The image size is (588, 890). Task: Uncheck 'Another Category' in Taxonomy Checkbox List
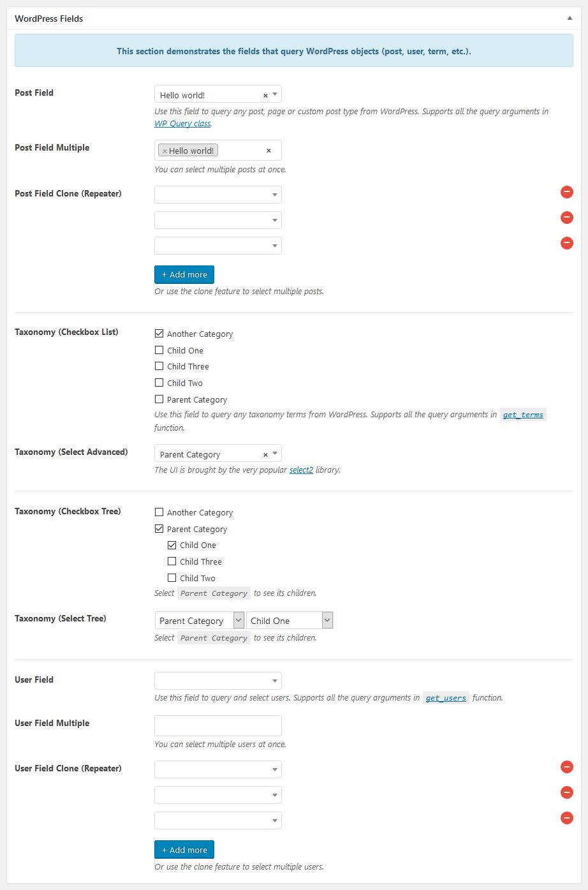pyautogui.click(x=159, y=333)
